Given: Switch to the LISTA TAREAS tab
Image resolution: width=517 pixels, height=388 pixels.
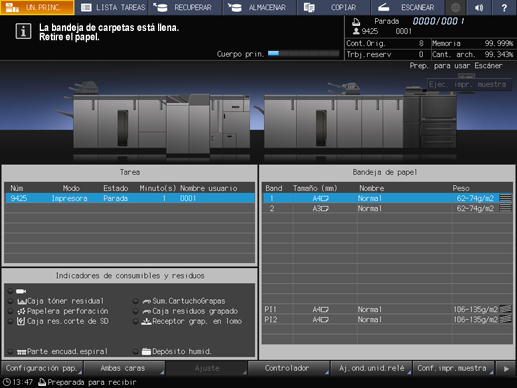Looking at the screenshot, I should coord(112,7).
